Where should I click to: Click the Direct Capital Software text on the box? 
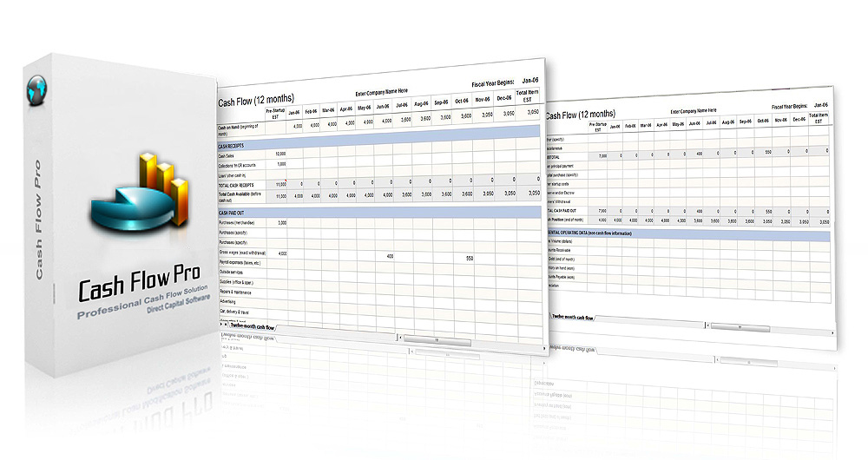point(178,304)
